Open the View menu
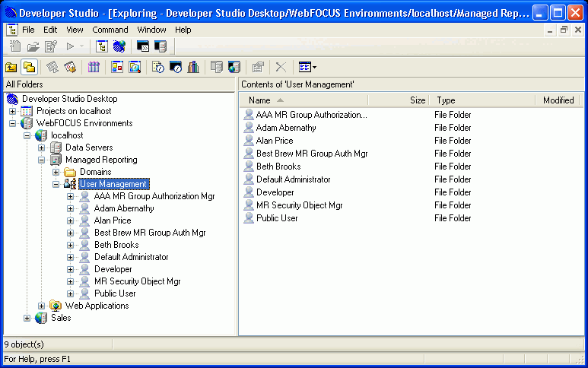 75,30
